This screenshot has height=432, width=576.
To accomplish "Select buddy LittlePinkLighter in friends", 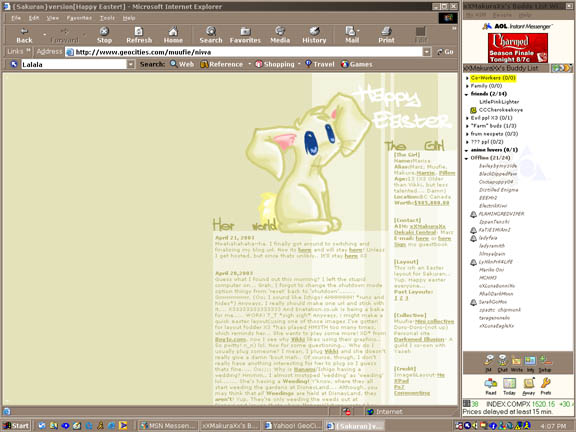I will point(499,102).
